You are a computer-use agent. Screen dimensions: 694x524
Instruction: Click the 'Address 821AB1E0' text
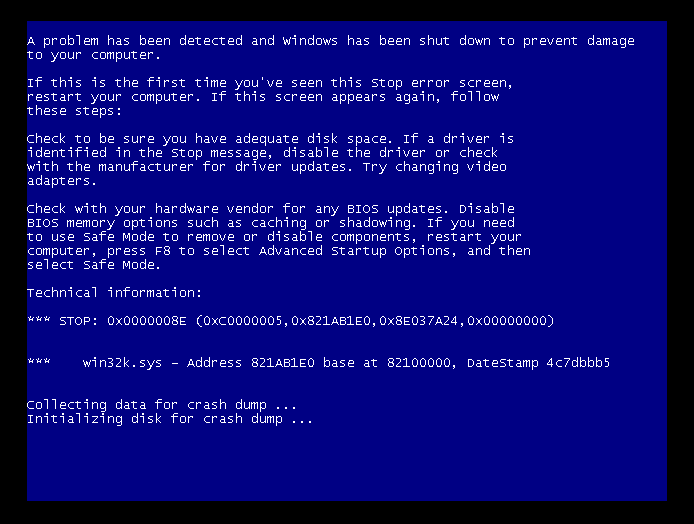[251, 363]
